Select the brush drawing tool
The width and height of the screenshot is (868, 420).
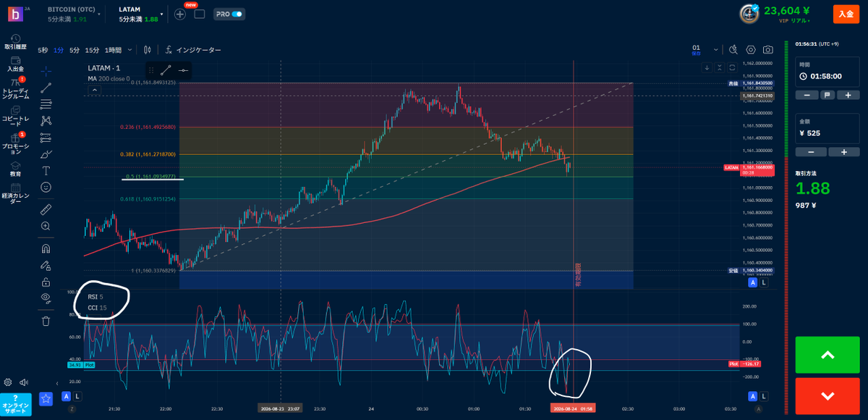click(46, 154)
